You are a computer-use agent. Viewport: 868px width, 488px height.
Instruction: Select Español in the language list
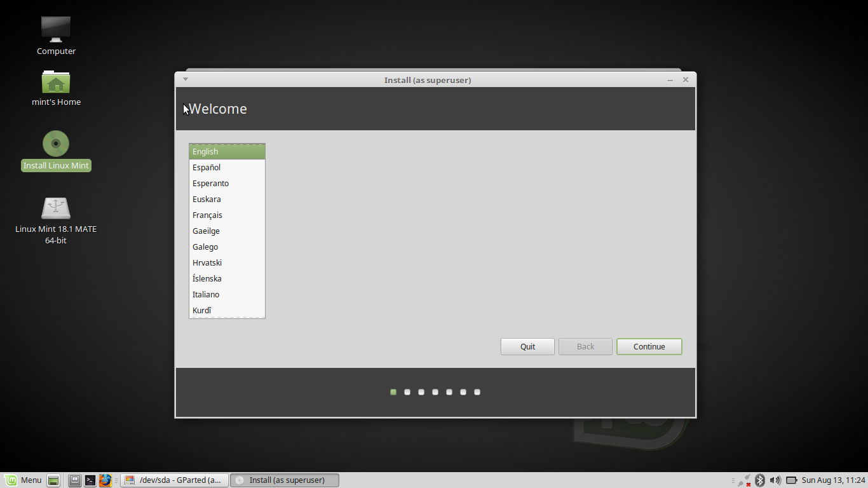click(227, 168)
